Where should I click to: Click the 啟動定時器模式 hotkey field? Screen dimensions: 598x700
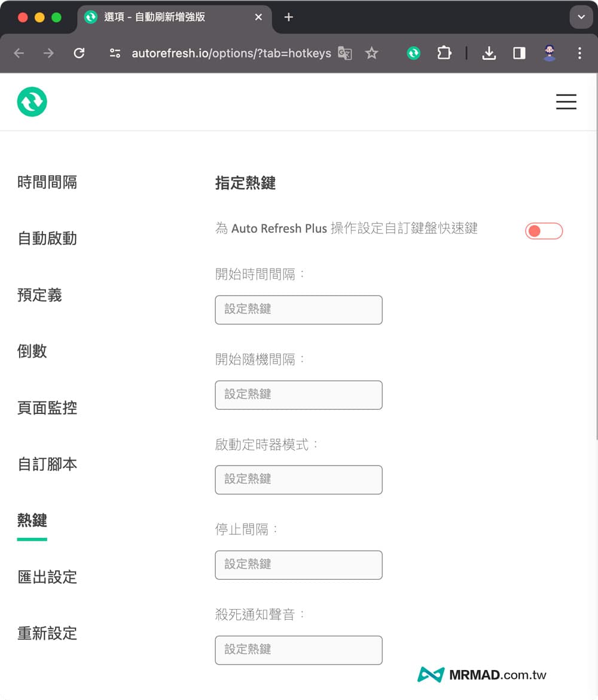click(298, 480)
